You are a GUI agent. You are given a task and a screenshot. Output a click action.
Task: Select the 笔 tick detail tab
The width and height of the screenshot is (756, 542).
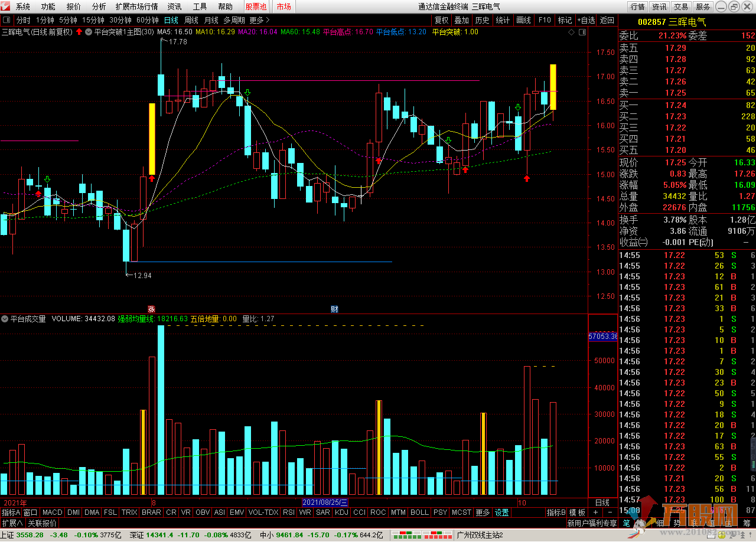coord(626,523)
